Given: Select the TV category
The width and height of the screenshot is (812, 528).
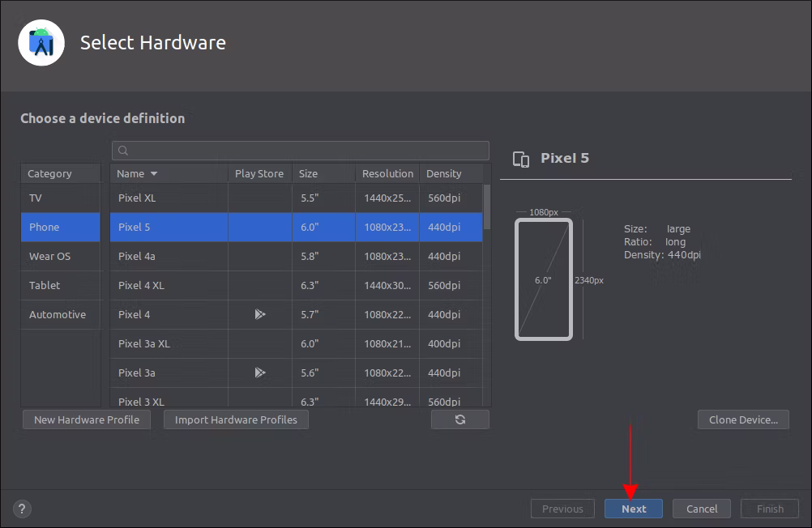Looking at the screenshot, I should tap(61, 198).
